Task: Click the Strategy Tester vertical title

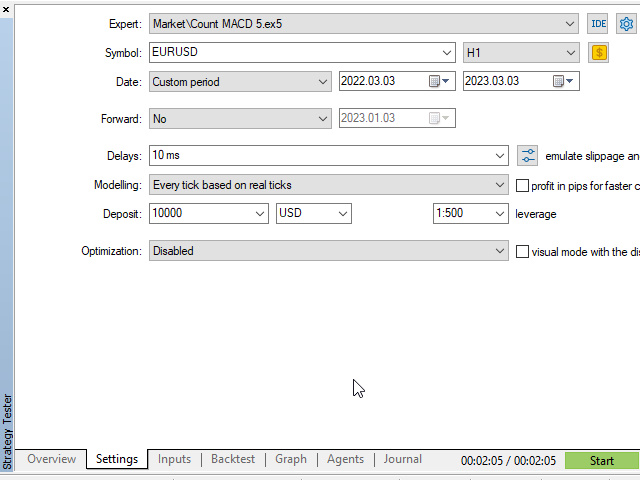Action: coord(7,432)
